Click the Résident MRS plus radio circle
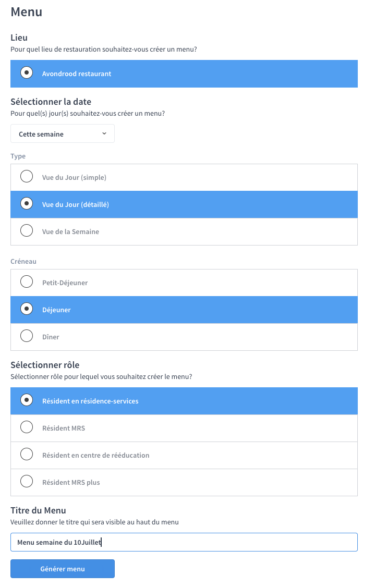The height and width of the screenshot is (588, 387). 27,481
